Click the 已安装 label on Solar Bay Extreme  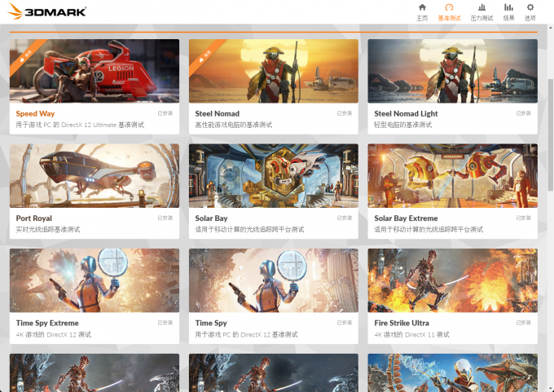pos(523,218)
